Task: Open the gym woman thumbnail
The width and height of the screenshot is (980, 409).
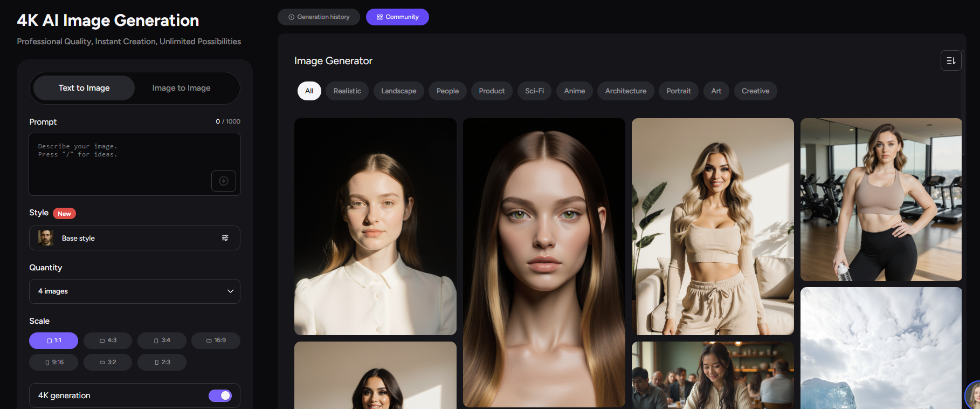Action: pos(881,200)
